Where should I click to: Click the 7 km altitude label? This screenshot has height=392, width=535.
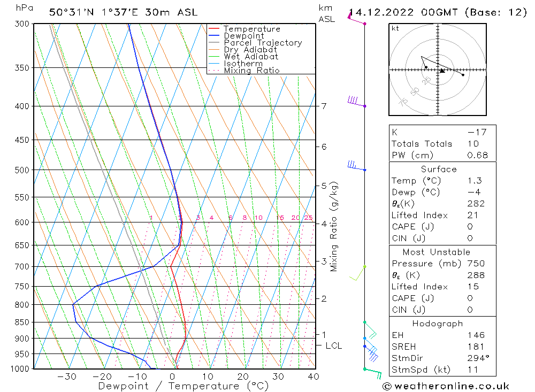coord(324,106)
